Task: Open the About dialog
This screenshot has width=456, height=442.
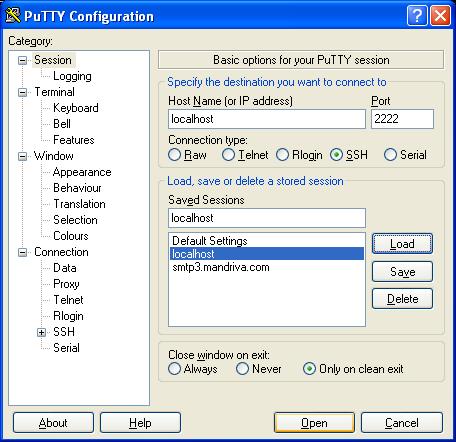Action: click(x=53, y=423)
